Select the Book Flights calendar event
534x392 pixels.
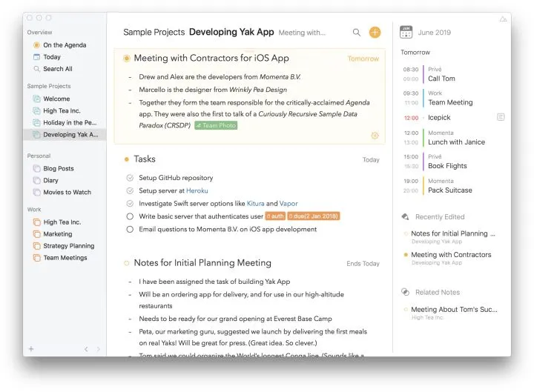[447, 166]
